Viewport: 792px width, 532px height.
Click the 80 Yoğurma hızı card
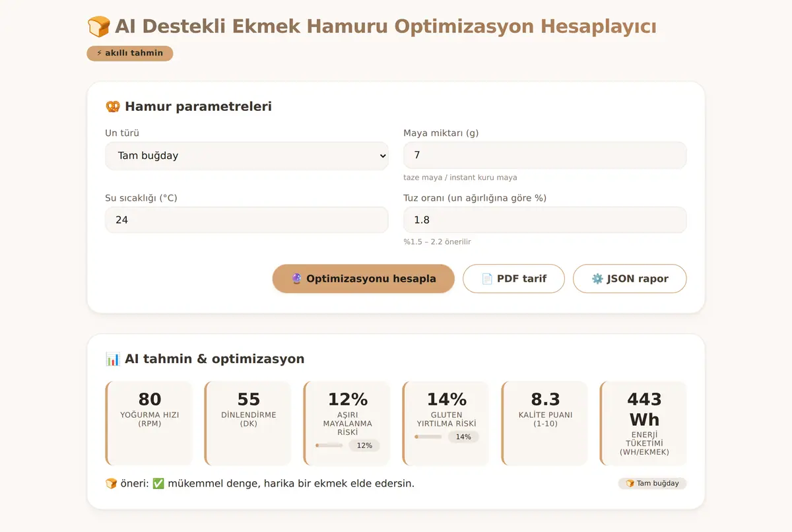coord(150,423)
